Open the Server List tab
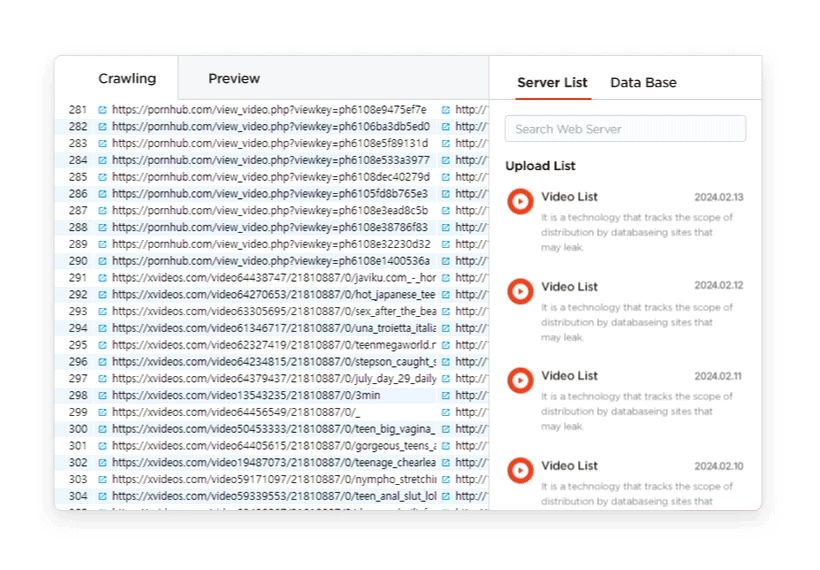The image size is (820, 570). 552,82
